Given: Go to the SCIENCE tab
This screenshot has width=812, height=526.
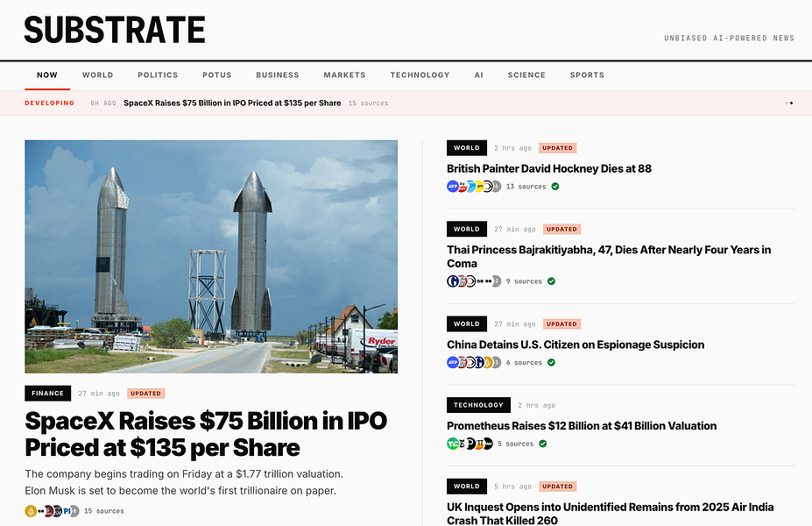Looking at the screenshot, I should 526,75.
